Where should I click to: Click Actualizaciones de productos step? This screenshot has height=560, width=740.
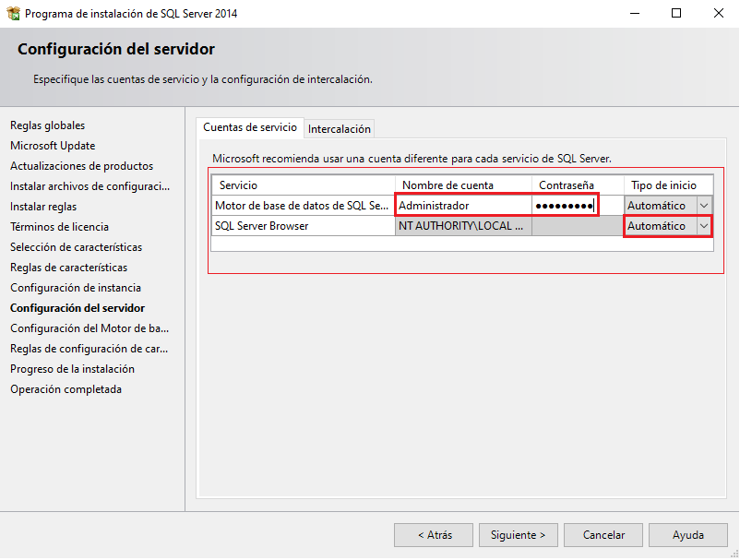pos(81,166)
